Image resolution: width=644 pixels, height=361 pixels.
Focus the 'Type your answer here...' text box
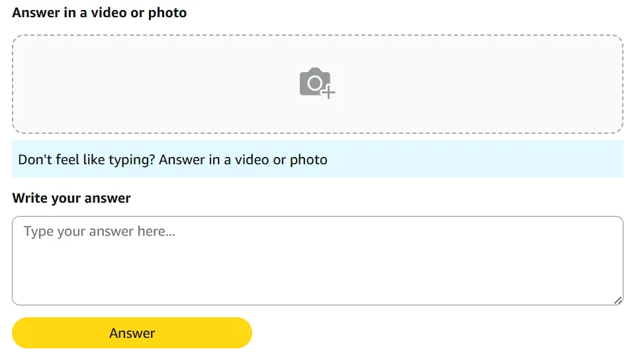click(x=317, y=260)
